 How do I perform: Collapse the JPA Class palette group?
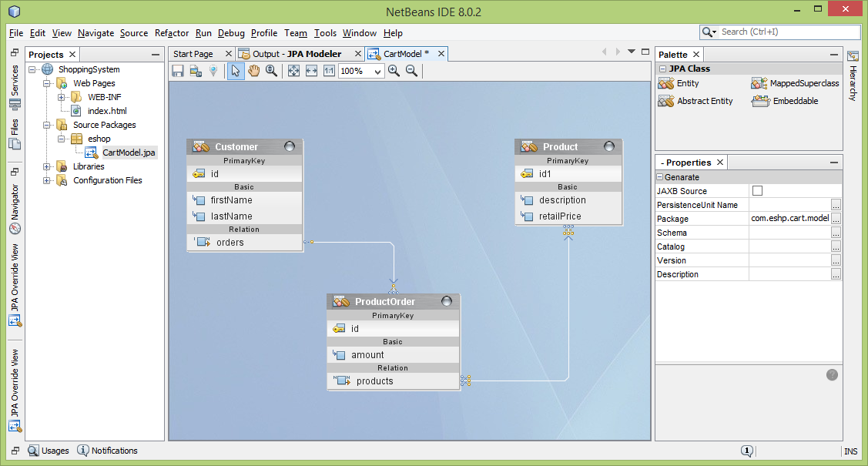coord(662,69)
